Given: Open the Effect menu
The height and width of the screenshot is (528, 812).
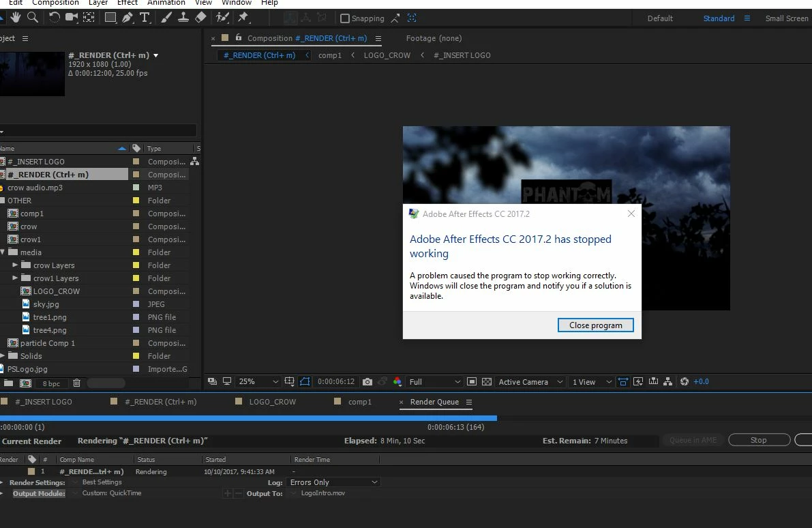Looking at the screenshot, I should 127,3.
